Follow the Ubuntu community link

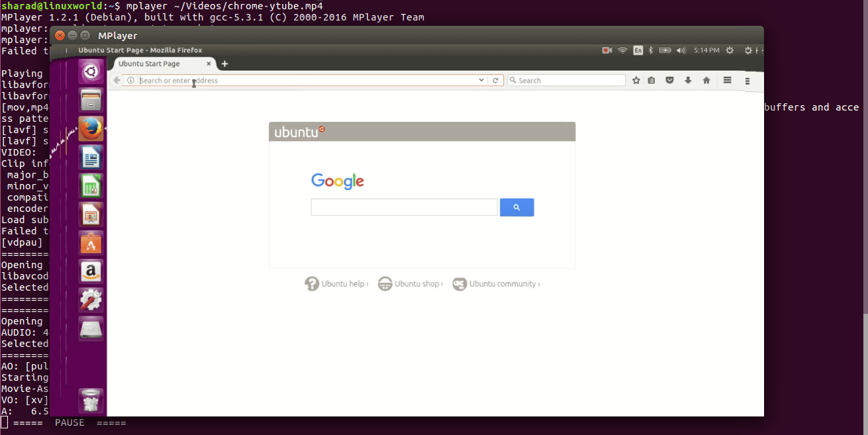(x=503, y=283)
